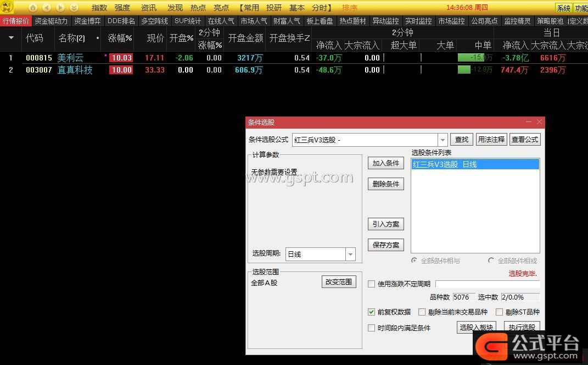Viewport: 588px width, 365px height.
Task: Sort by the 开盘金额 column header
Action: click(245, 38)
